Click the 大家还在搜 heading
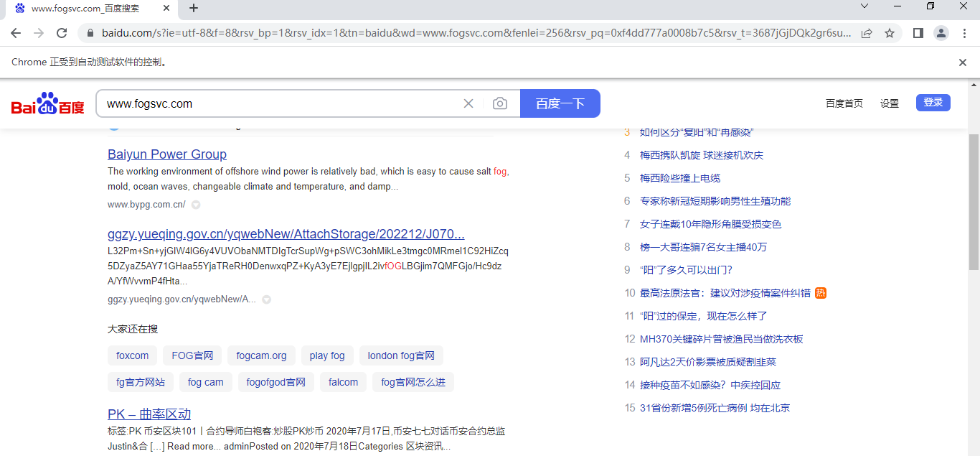Image resolution: width=980 pixels, height=456 pixels. [x=133, y=329]
